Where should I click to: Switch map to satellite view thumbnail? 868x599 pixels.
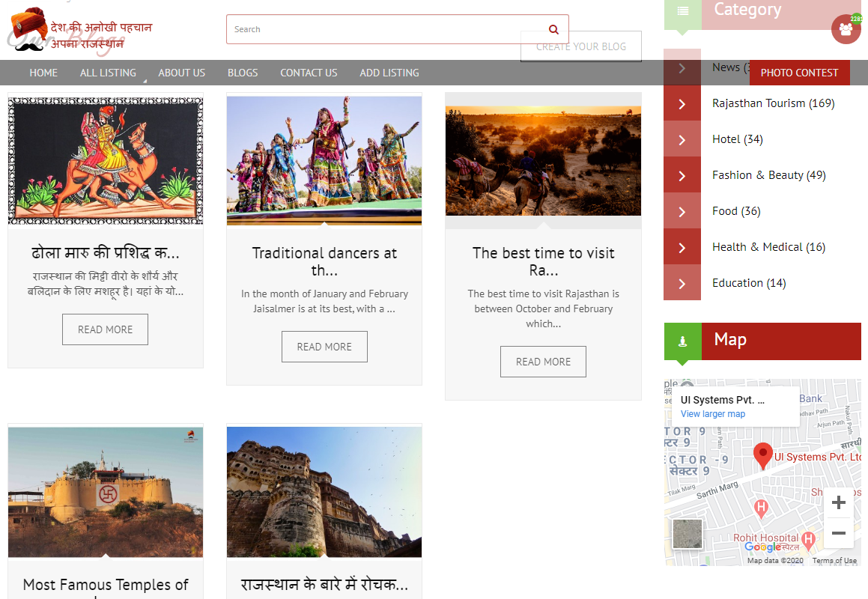[688, 534]
